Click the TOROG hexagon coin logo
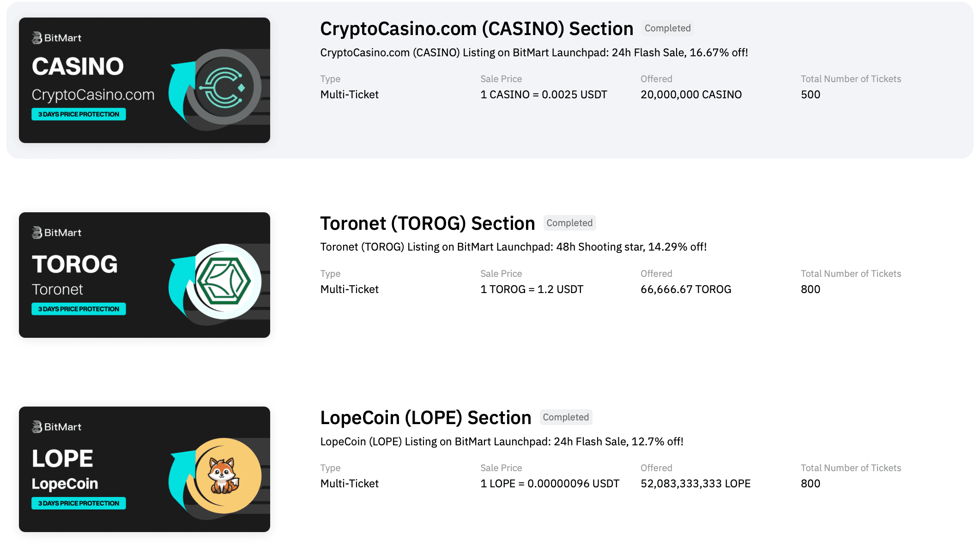The image size is (980, 551). coord(224,281)
